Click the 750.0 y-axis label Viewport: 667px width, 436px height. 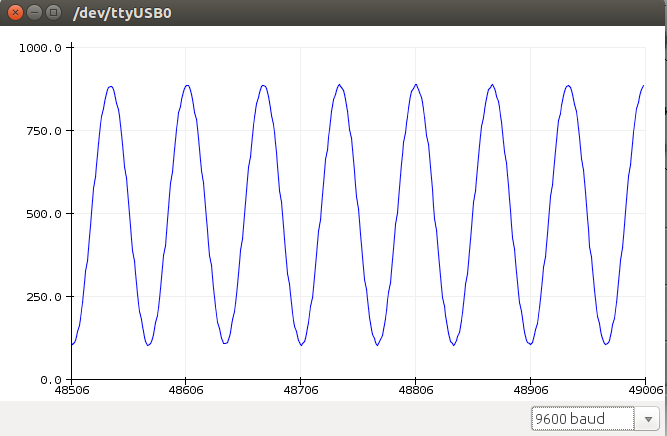pos(44,131)
